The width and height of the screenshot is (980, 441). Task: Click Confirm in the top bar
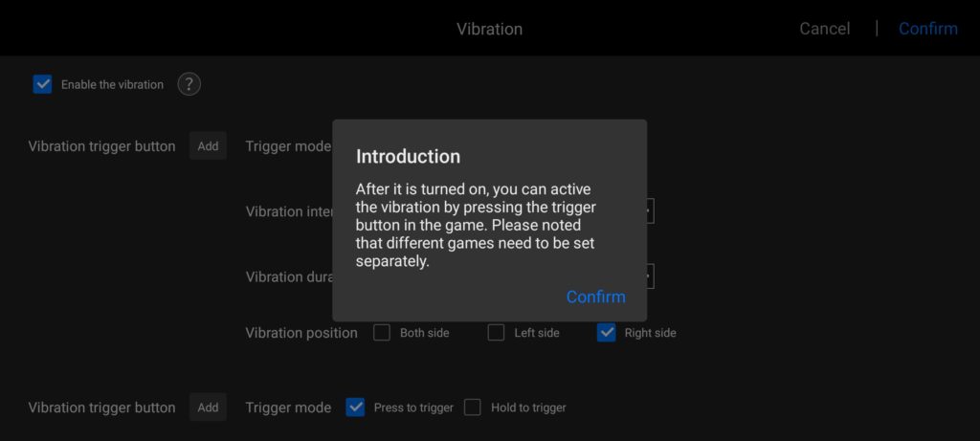927,29
